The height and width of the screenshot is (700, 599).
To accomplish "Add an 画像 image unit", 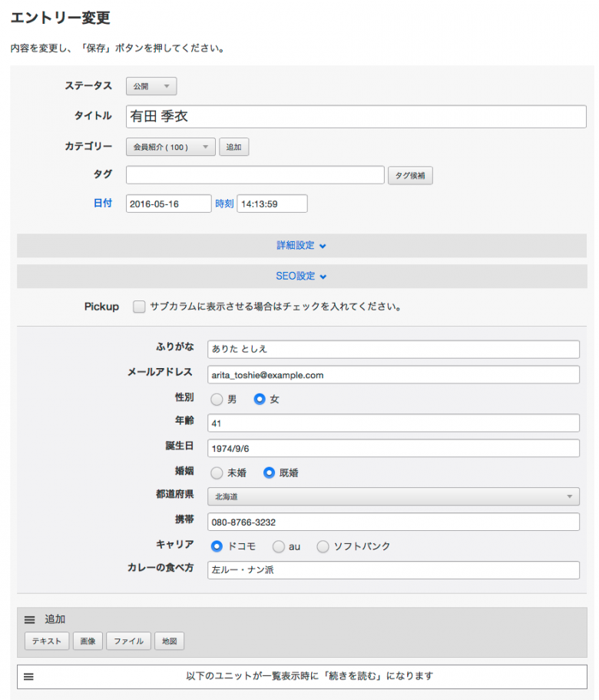I will point(88,641).
